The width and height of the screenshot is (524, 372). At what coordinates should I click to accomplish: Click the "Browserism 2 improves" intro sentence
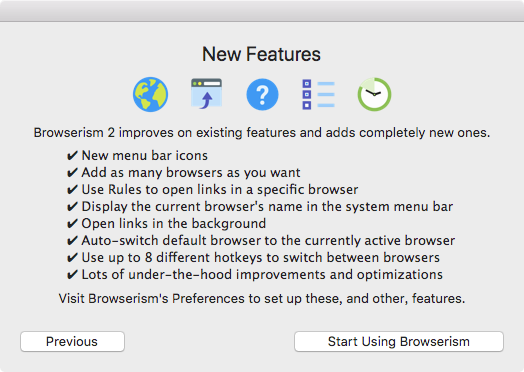[262, 133]
